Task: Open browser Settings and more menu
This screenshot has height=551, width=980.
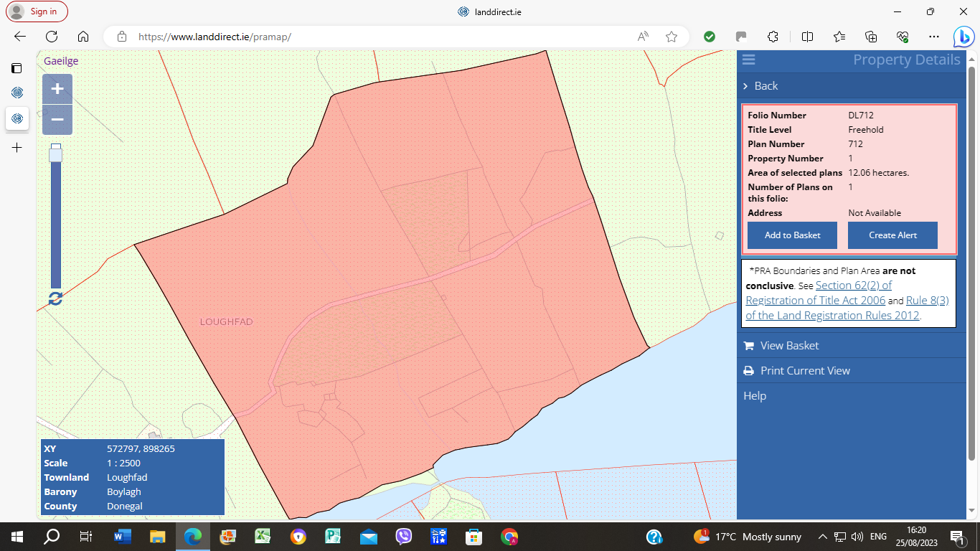Action: (933, 37)
